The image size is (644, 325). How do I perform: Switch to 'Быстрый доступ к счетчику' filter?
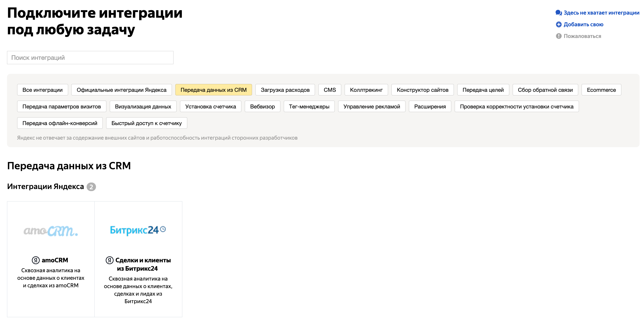pos(147,123)
